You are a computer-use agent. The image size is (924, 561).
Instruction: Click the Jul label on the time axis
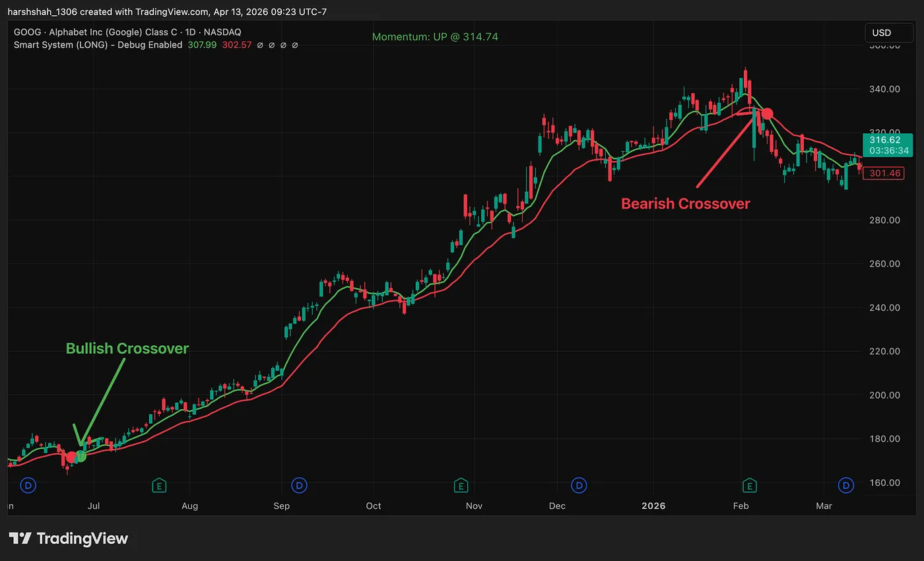pyautogui.click(x=94, y=506)
